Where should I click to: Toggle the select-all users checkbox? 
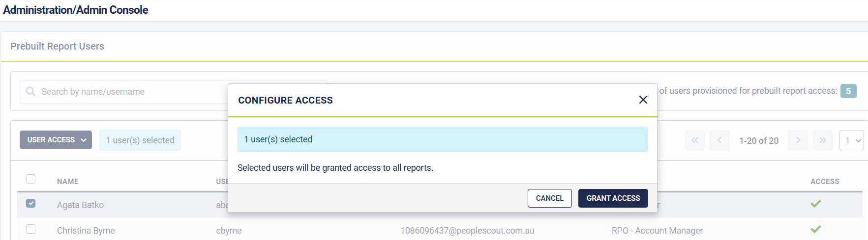[x=31, y=179]
